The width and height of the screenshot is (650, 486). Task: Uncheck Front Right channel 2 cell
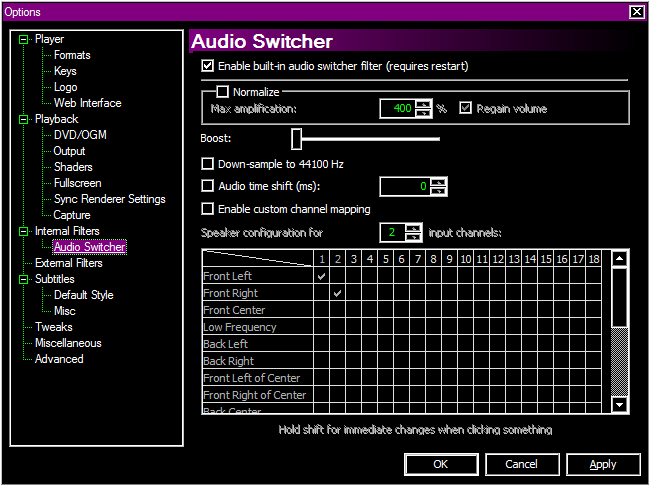tap(337, 293)
